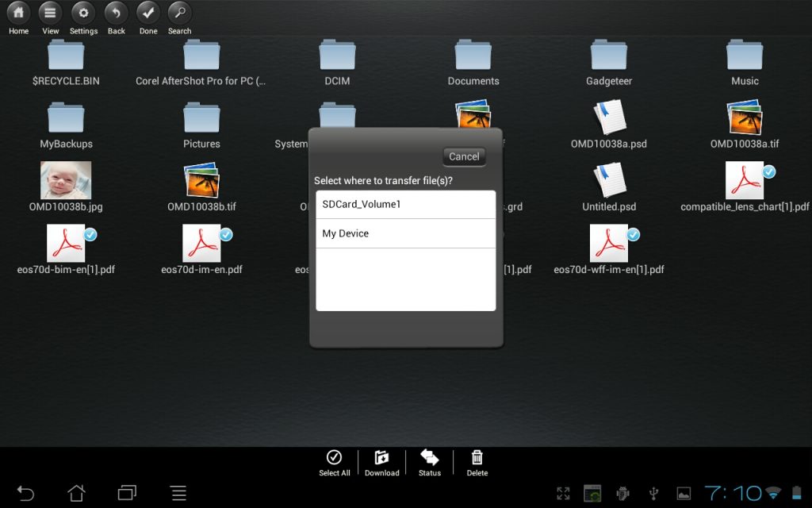
Task: Open the Music folder
Action: 745,56
